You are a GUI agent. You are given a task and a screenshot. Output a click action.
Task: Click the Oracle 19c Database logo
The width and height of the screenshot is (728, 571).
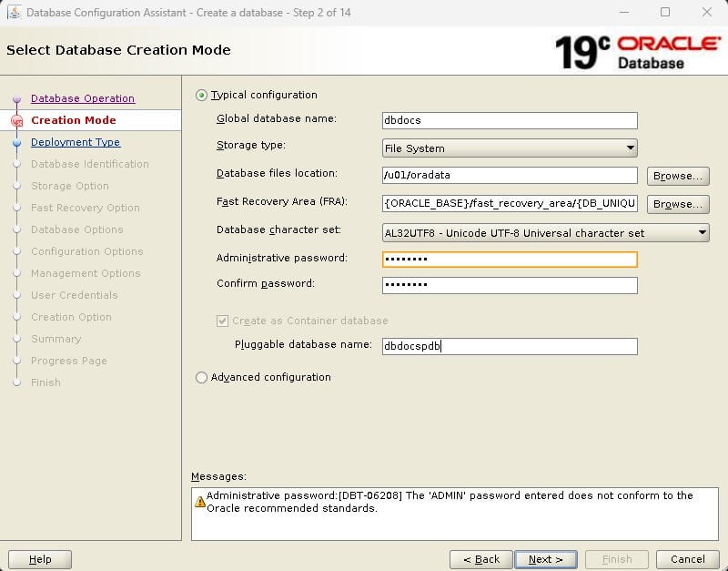point(638,52)
